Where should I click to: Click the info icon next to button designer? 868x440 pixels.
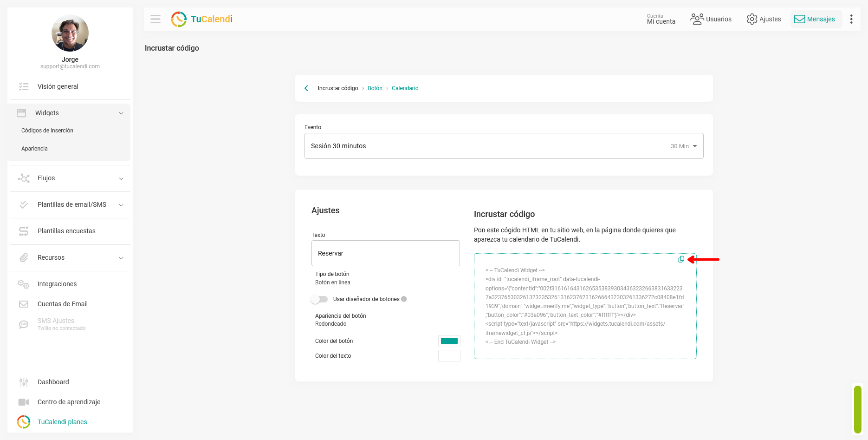click(404, 299)
